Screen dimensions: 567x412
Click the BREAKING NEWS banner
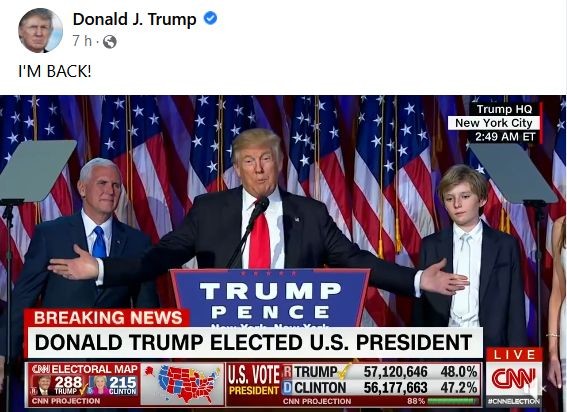point(107,318)
